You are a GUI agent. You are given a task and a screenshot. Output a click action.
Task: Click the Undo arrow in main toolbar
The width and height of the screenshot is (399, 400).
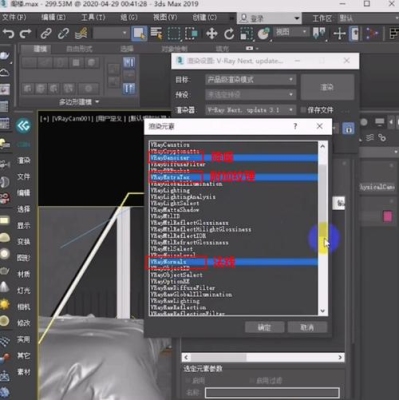click(8, 33)
